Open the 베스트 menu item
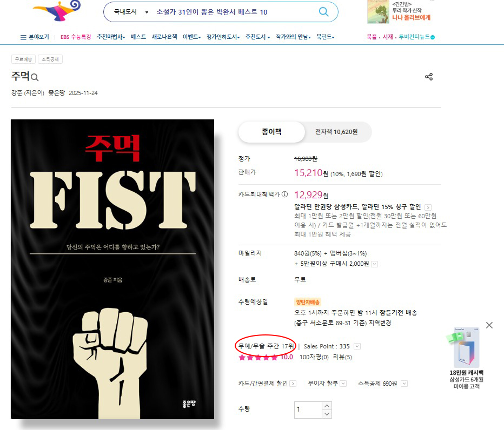Screen dimensions: 504x430 [138, 37]
